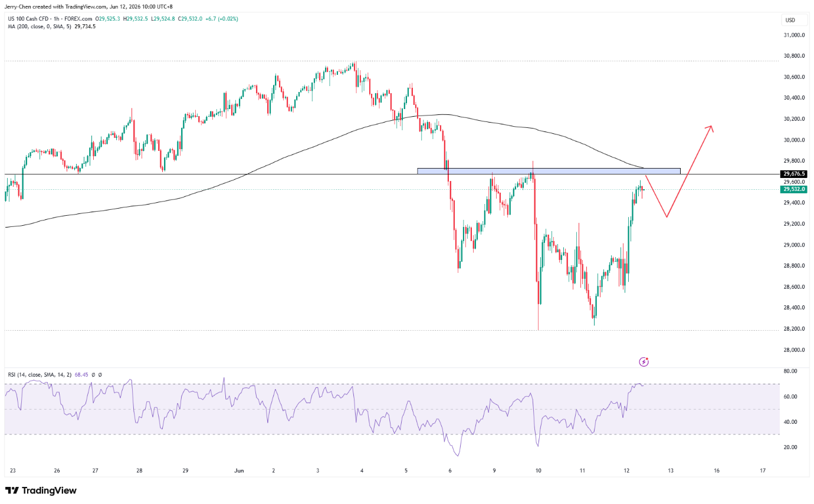
Task: Click the date axis label 29
Action: [x=185, y=471]
